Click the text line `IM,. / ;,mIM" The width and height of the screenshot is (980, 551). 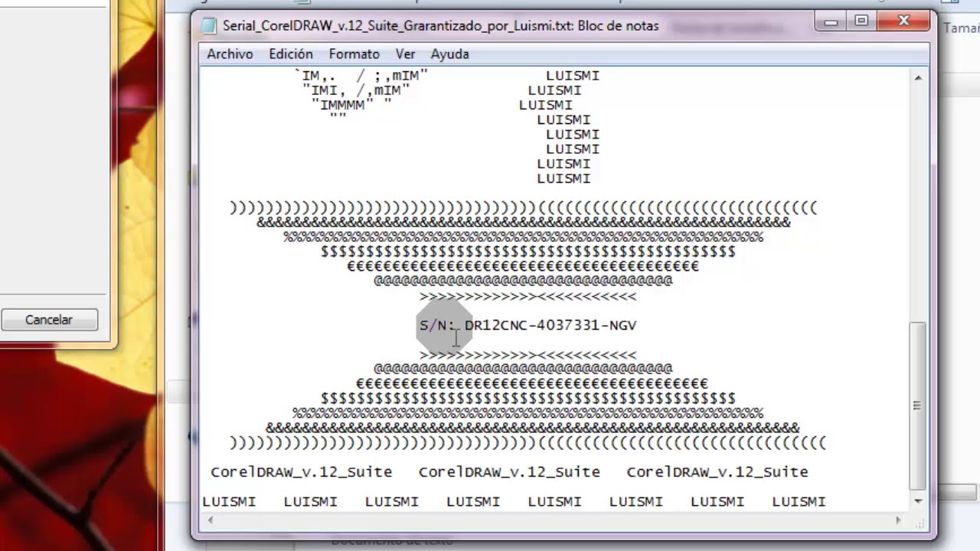[x=361, y=76]
